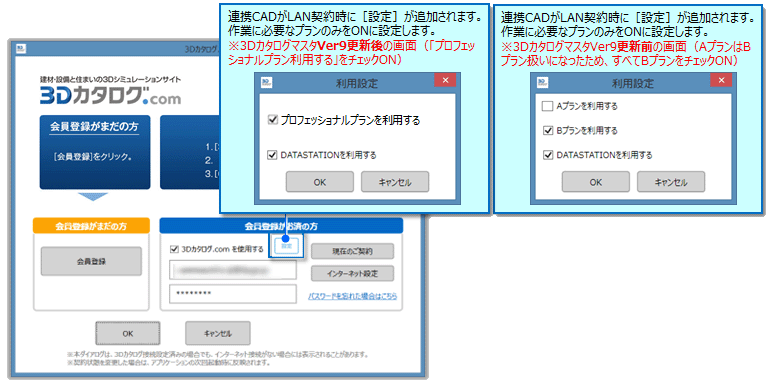Screen dimensions: 773x388
Task: Open 現在のご契約 button
Action: (352, 251)
